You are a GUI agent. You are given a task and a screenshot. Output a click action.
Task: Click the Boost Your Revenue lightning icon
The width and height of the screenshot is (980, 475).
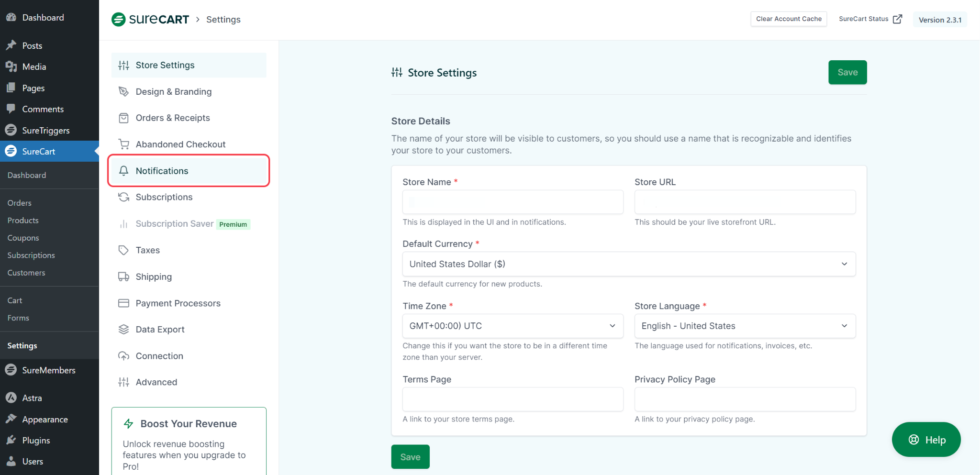click(128, 423)
